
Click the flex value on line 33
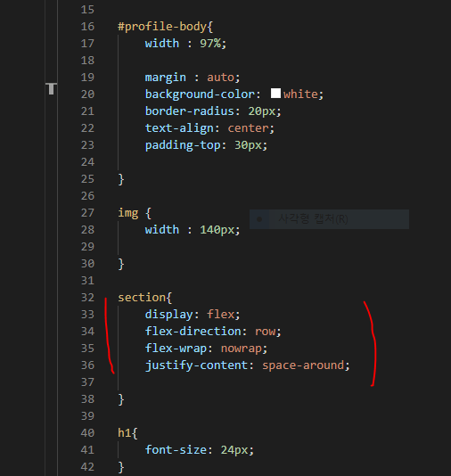221,314
